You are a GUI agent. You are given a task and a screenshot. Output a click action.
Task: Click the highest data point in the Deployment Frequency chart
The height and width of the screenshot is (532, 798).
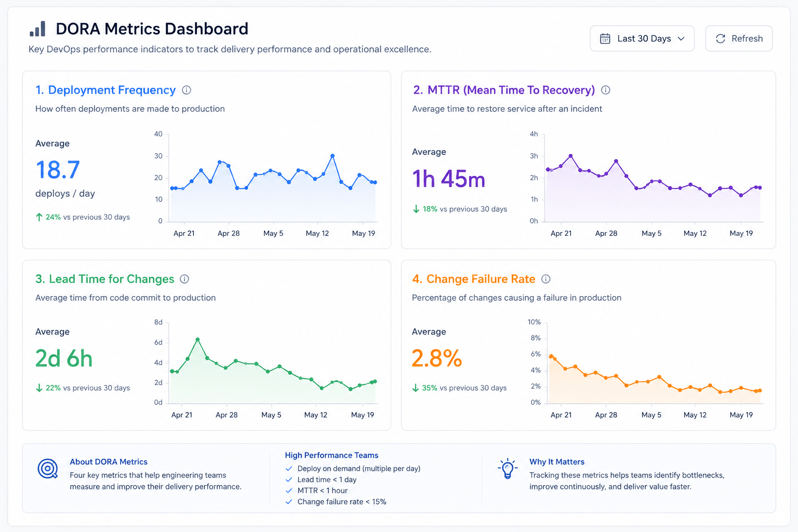click(x=332, y=156)
